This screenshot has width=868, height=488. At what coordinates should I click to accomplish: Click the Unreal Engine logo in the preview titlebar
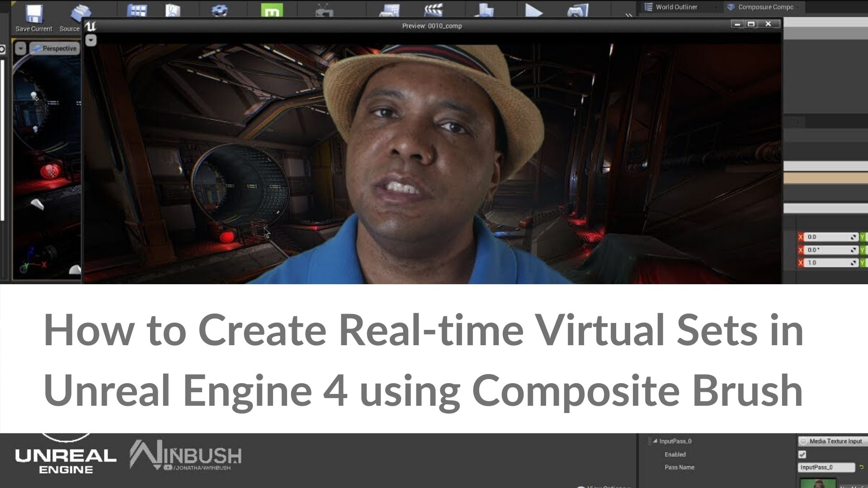pos(92,27)
